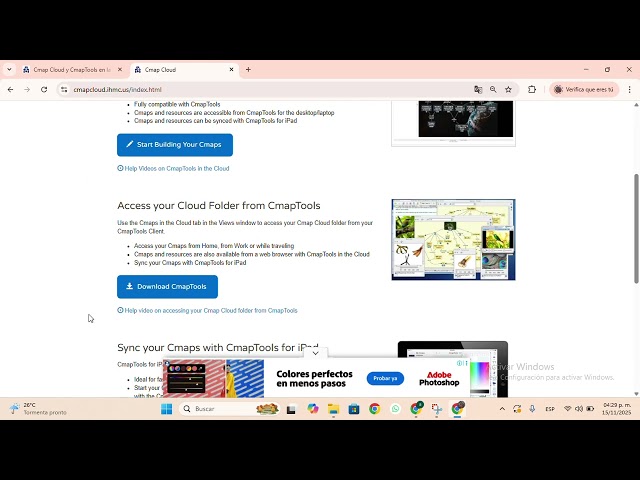Click the 'Fully compatible with CmapTools' bullet
This screenshot has width=640, height=480.
177,104
